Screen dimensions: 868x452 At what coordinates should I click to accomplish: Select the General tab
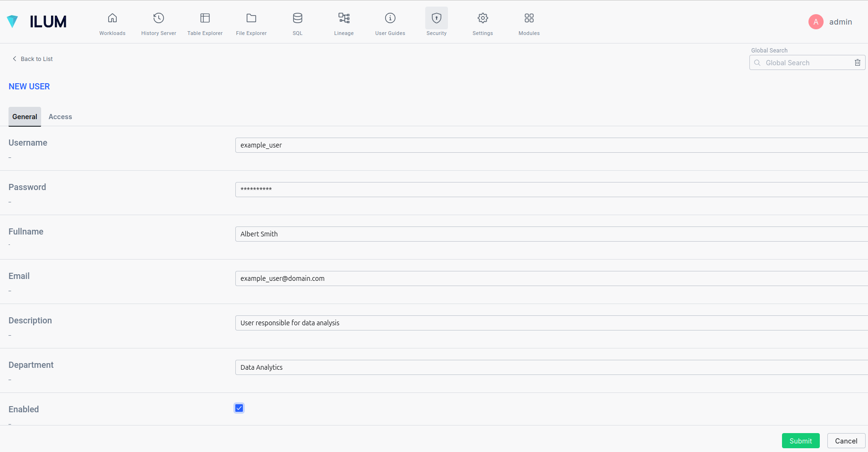(x=25, y=117)
